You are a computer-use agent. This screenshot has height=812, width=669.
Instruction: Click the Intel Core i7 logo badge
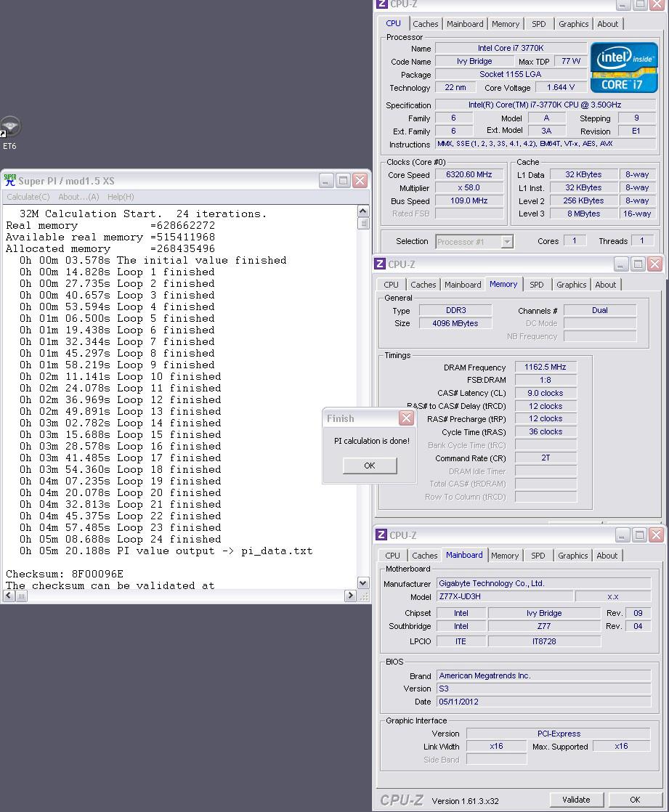pos(624,68)
